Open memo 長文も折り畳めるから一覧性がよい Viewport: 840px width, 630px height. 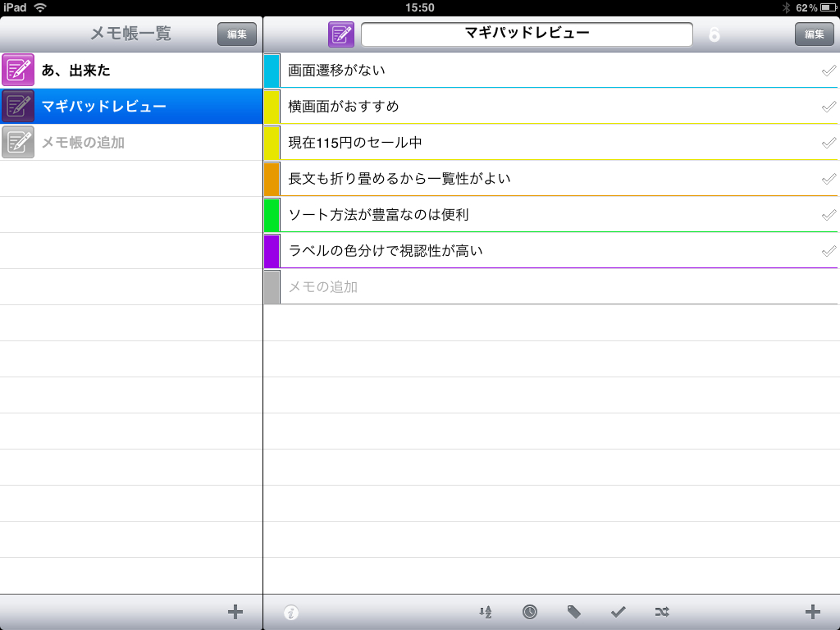(550, 178)
